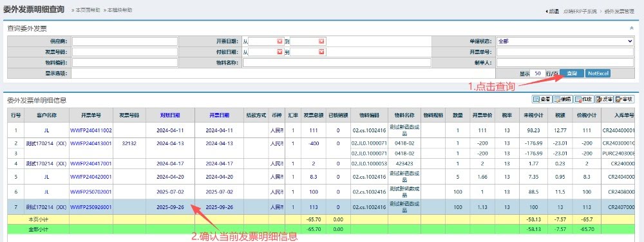This screenshot has width=644, height=242.
Task: Collapse the 查询委外发票 query panel
Action: click(x=631, y=28)
